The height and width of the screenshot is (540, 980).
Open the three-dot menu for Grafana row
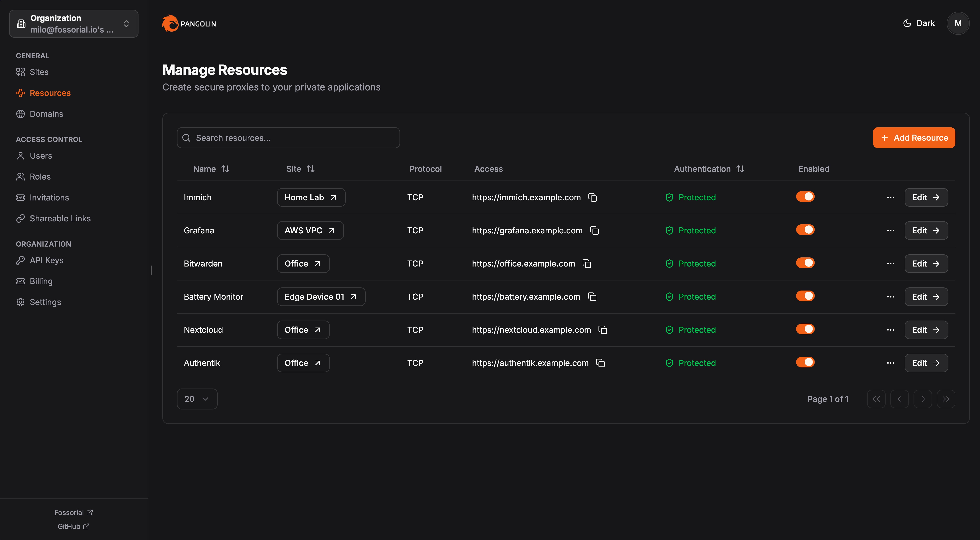[x=890, y=230]
